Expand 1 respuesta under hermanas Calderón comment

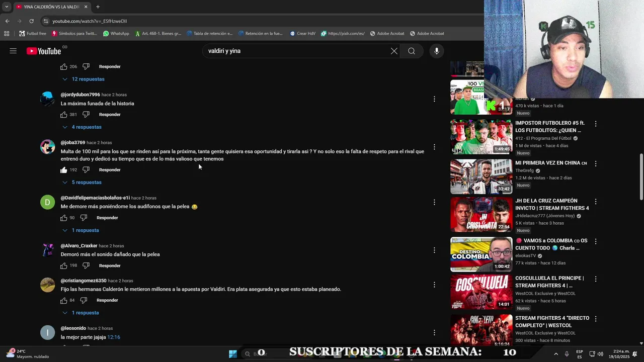(80, 313)
